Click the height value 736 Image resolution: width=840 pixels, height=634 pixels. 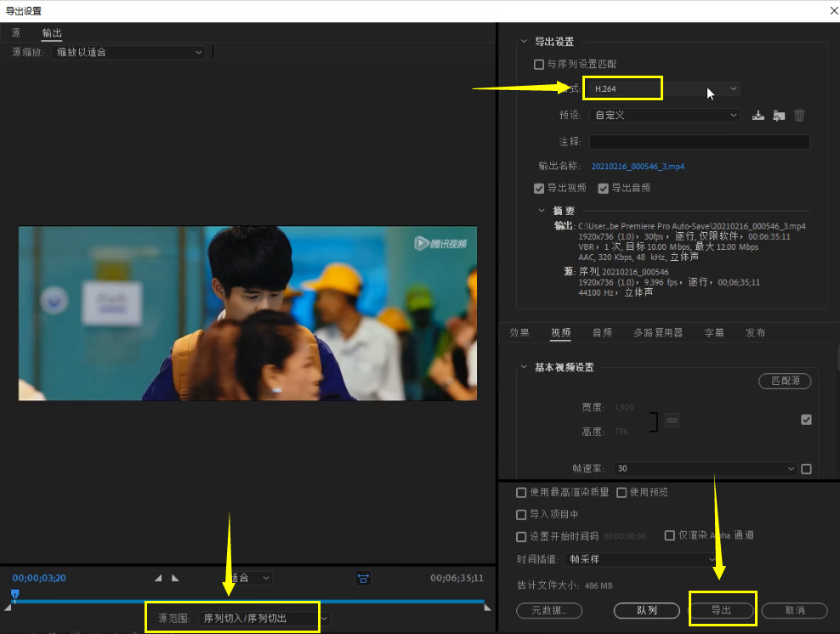621,432
